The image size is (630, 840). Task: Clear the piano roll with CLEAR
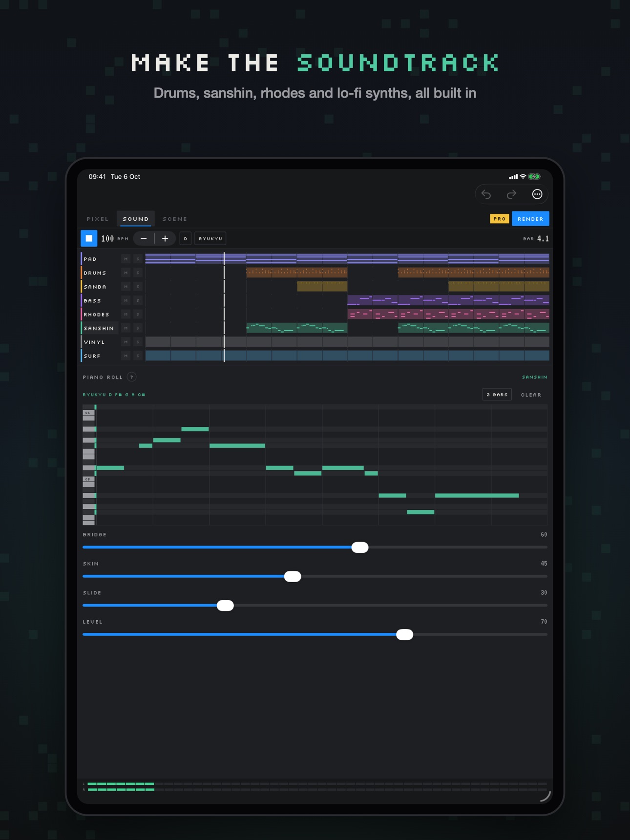531,395
